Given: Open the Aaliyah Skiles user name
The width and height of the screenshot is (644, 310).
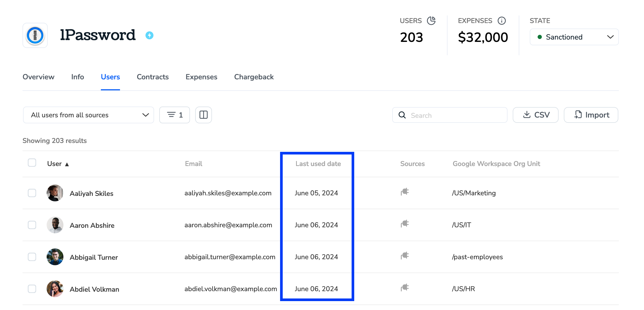Looking at the screenshot, I should [x=91, y=193].
